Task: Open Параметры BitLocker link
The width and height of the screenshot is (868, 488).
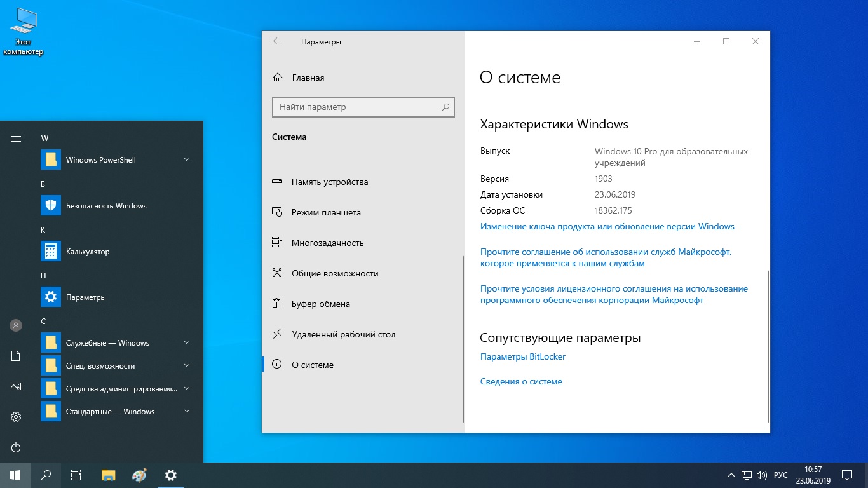Action: tap(523, 356)
